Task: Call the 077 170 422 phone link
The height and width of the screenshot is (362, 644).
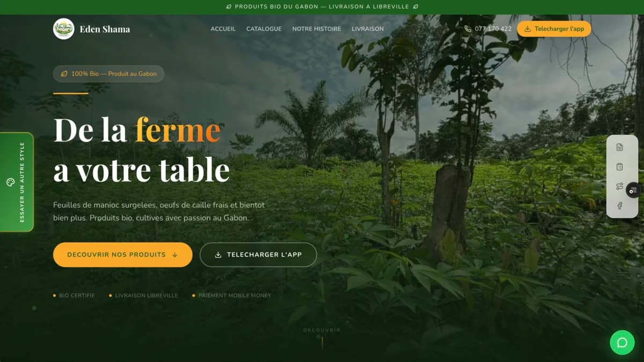Action: click(493, 29)
